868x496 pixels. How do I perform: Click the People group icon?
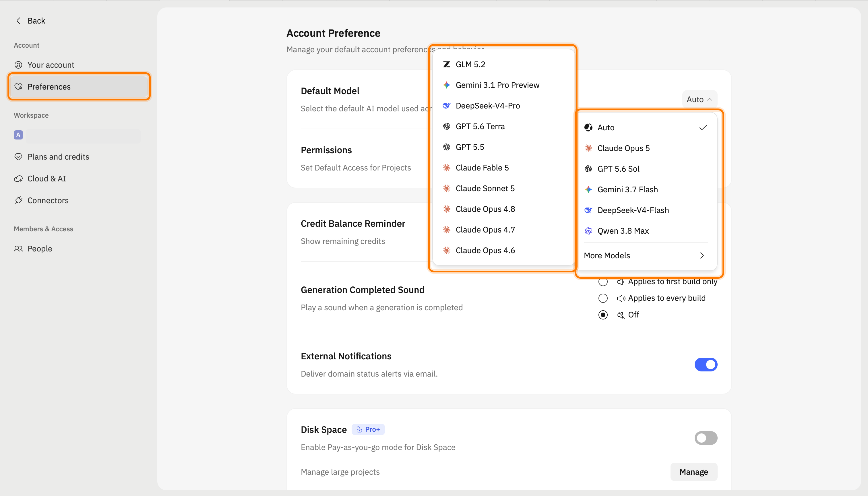(x=18, y=249)
